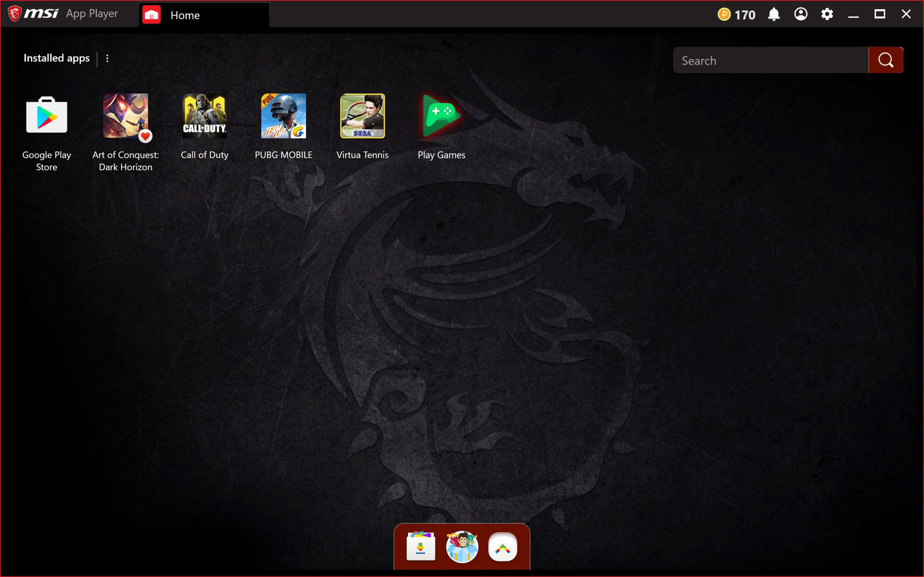Launch Art of Conquest: Dark Horizon

coord(125,116)
